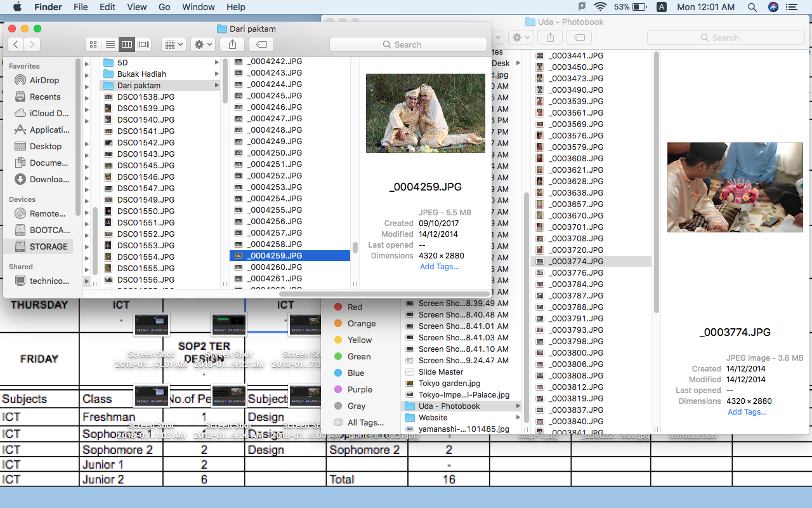Screen dimensions: 812x508
Task: Open the View menu
Action: (137, 7)
